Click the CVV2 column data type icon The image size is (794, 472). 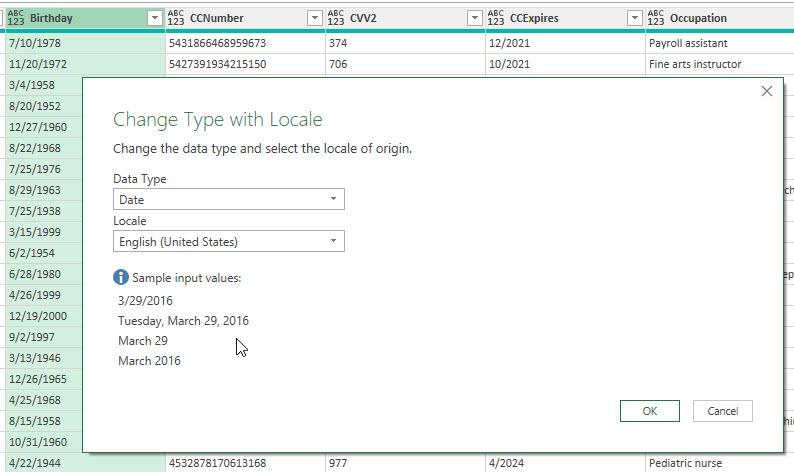point(336,18)
